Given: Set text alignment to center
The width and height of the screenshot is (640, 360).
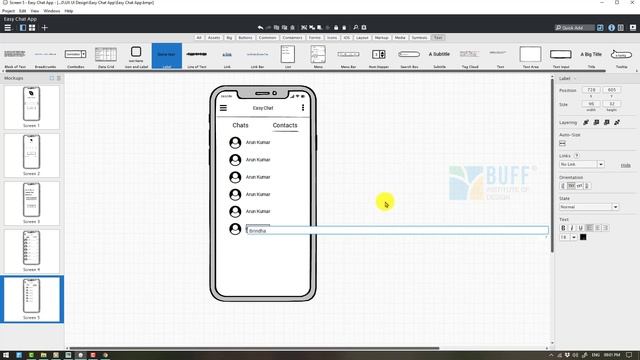Looking at the screenshot, I should click(x=598, y=228).
